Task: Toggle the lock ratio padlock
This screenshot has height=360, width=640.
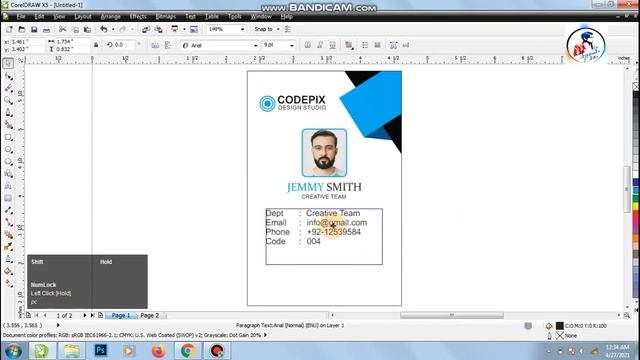Action: [96, 45]
